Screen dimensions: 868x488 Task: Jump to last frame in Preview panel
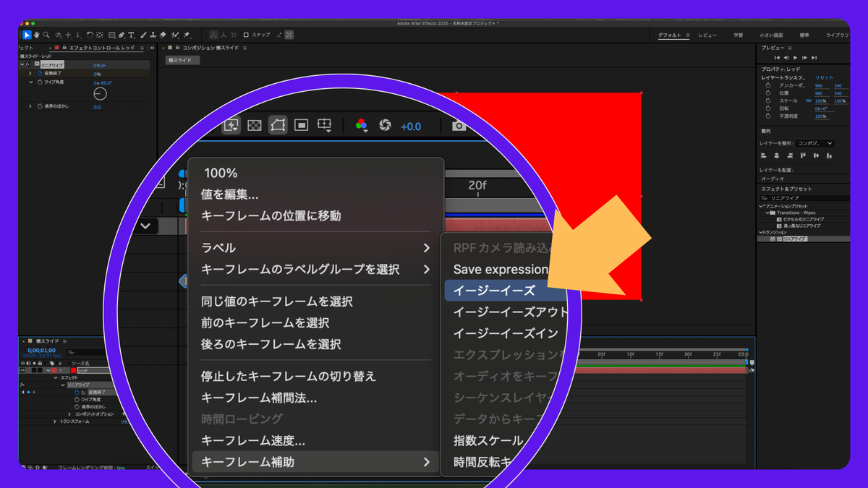coord(814,57)
